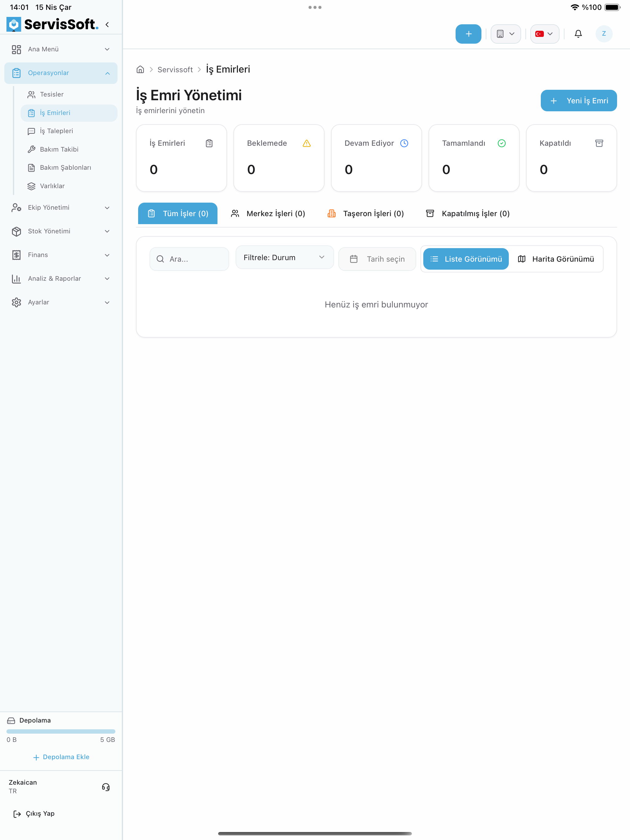Image resolution: width=630 pixels, height=840 pixels.
Task: Click the Kapatıldı archive icon
Action: coord(599,143)
